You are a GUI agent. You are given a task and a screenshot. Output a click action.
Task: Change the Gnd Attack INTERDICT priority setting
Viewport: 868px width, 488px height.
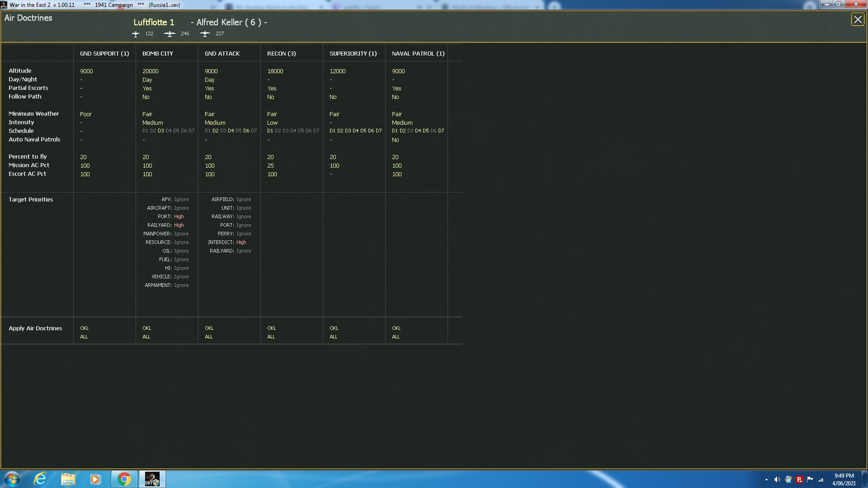pos(241,243)
